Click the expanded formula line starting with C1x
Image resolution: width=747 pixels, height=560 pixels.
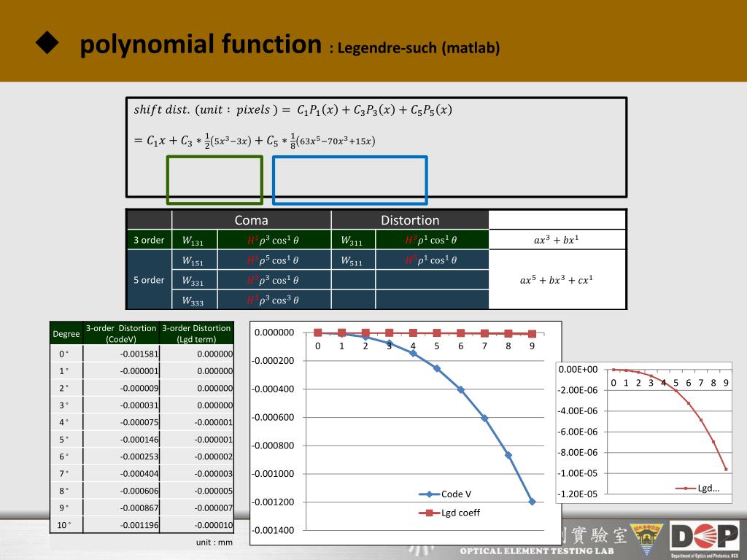click(x=255, y=141)
